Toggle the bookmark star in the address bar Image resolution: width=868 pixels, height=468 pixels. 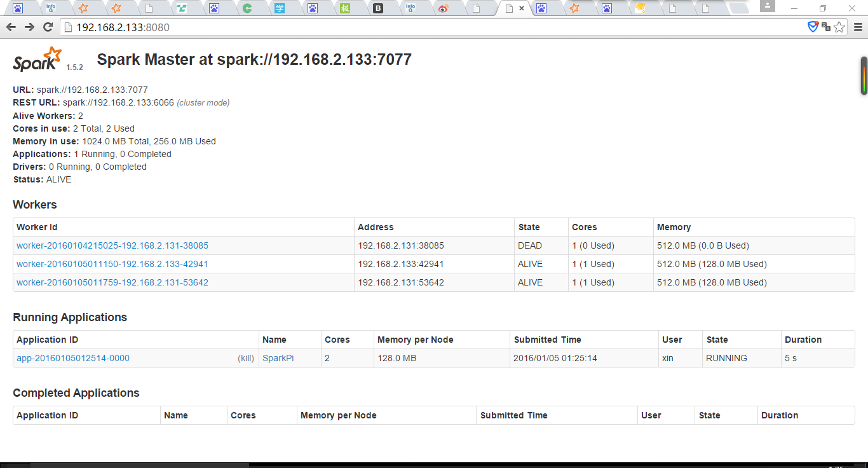pyautogui.click(x=840, y=27)
